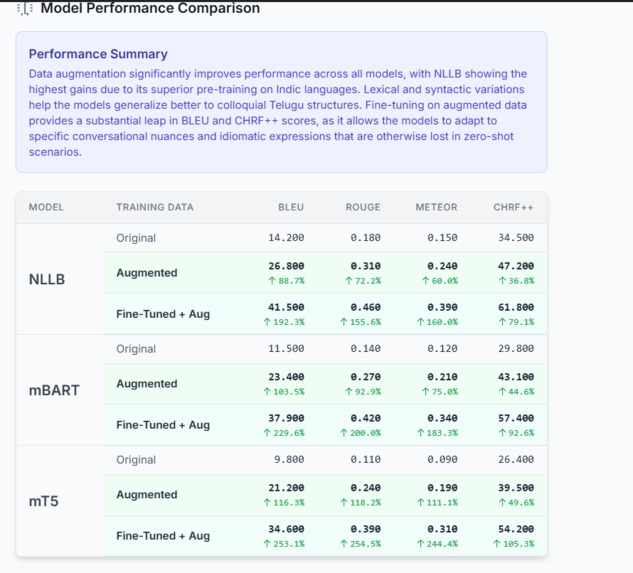This screenshot has height=573, width=633.
Task: Click mBART Original METEOR value 0.120
Action: [442, 348]
